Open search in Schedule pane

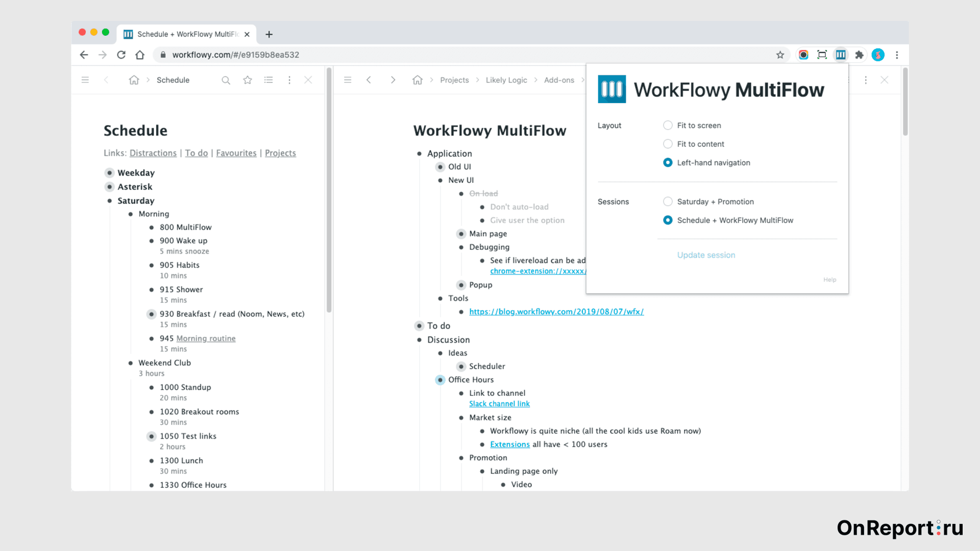pyautogui.click(x=226, y=80)
